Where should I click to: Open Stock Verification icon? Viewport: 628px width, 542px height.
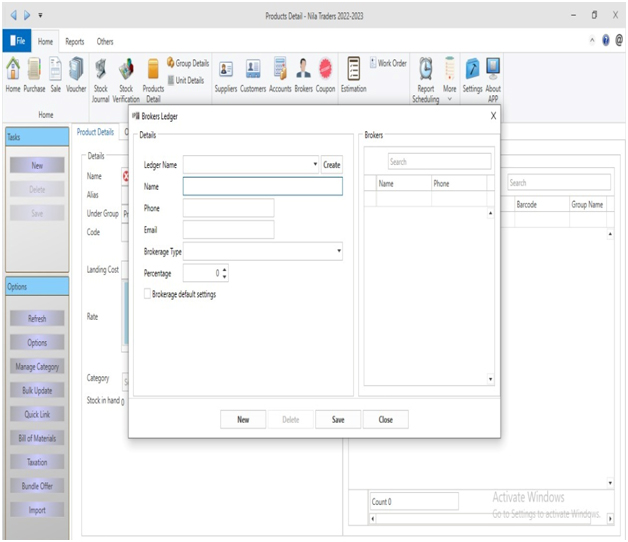tap(126, 80)
